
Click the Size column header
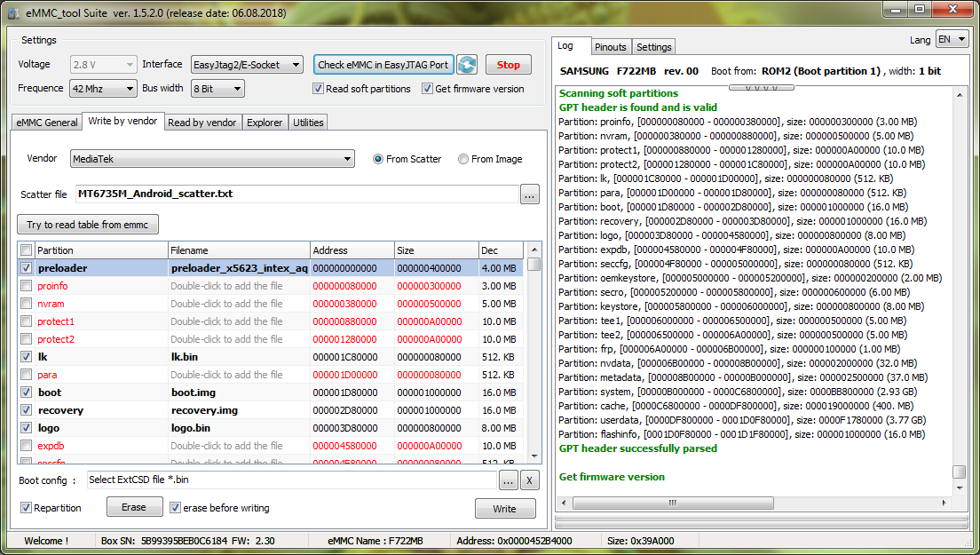[x=436, y=250]
